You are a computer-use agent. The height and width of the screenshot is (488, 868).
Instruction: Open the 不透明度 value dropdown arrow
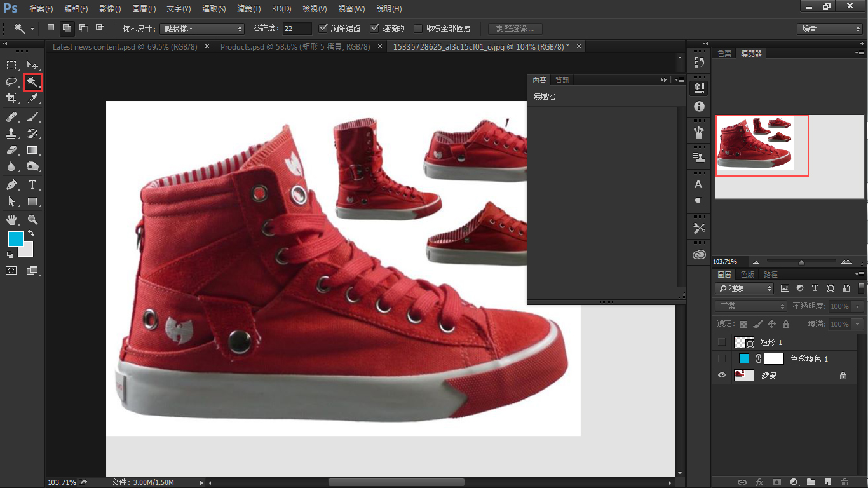click(x=858, y=306)
